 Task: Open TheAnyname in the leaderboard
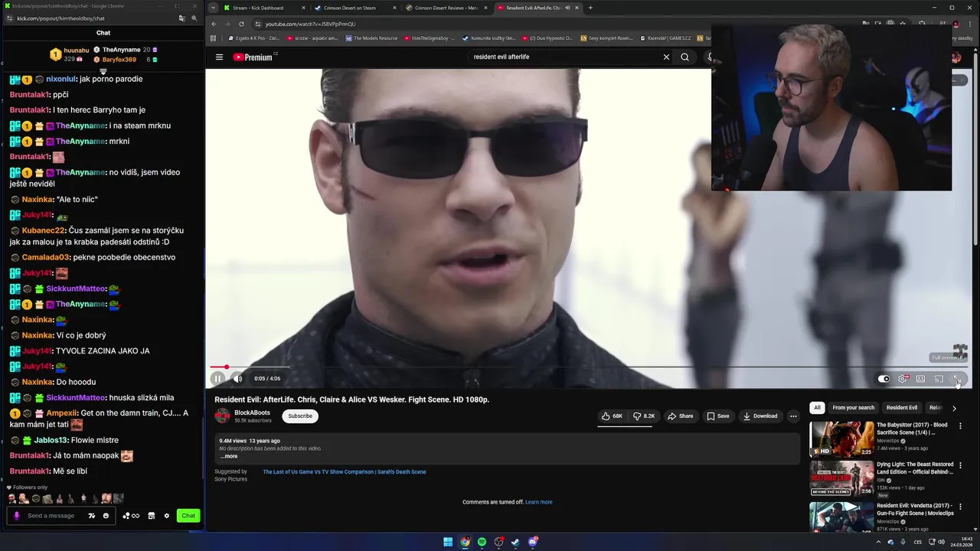coord(121,50)
